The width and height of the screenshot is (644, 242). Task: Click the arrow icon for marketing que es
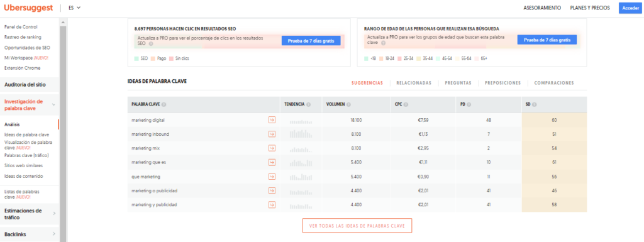tap(272, 162)
